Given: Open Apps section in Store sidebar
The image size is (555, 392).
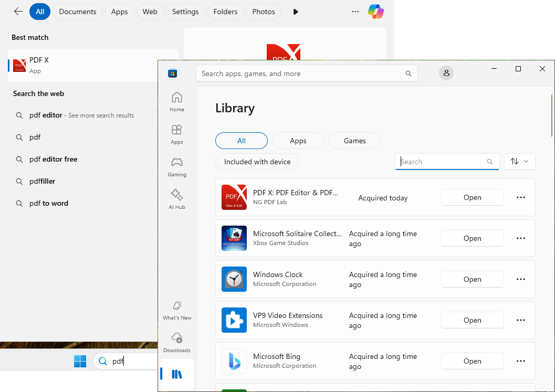Looking at the screenshot, I should tap(176, 134).
